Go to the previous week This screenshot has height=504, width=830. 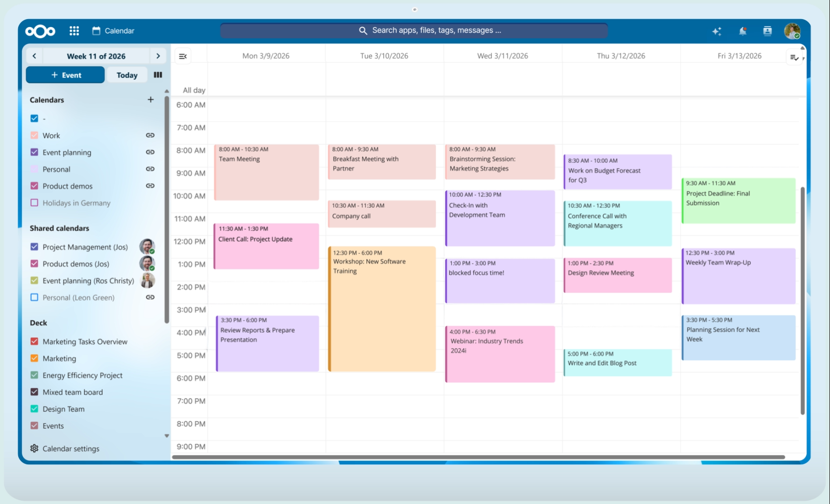[34, 56]
